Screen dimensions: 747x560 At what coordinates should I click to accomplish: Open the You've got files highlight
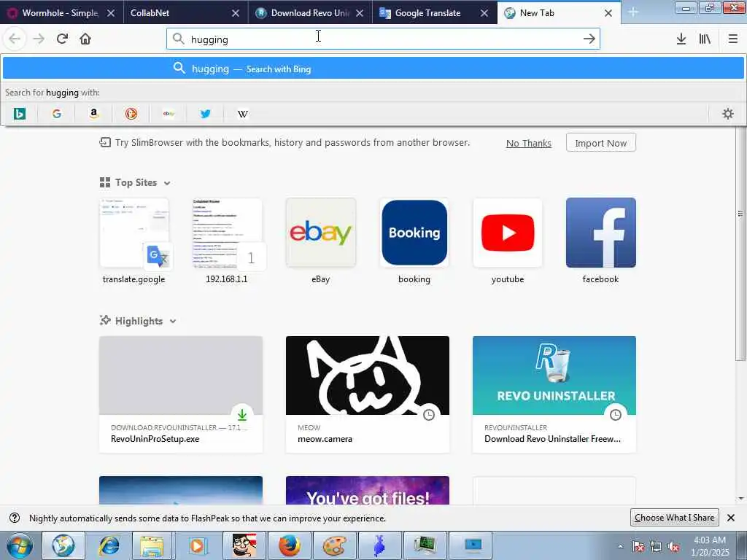point(368,491)
